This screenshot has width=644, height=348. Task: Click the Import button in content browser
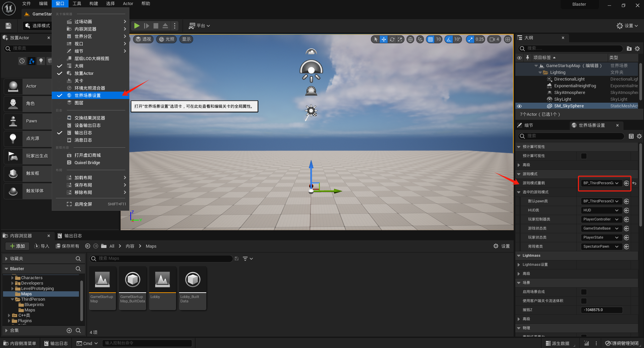click(x=42, y=246)
